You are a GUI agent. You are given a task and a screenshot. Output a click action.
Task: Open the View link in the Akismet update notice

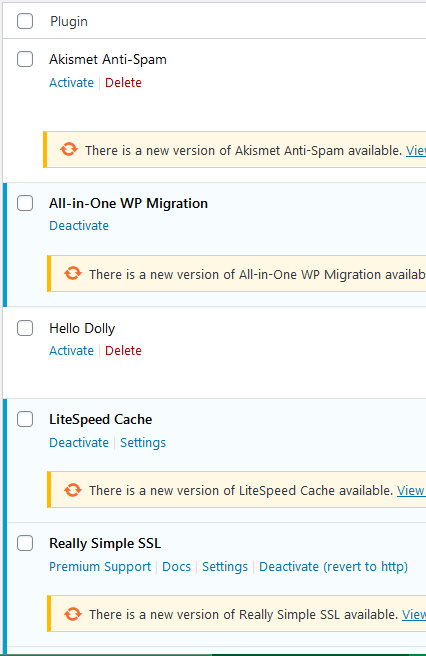click(x=416, y=150)
